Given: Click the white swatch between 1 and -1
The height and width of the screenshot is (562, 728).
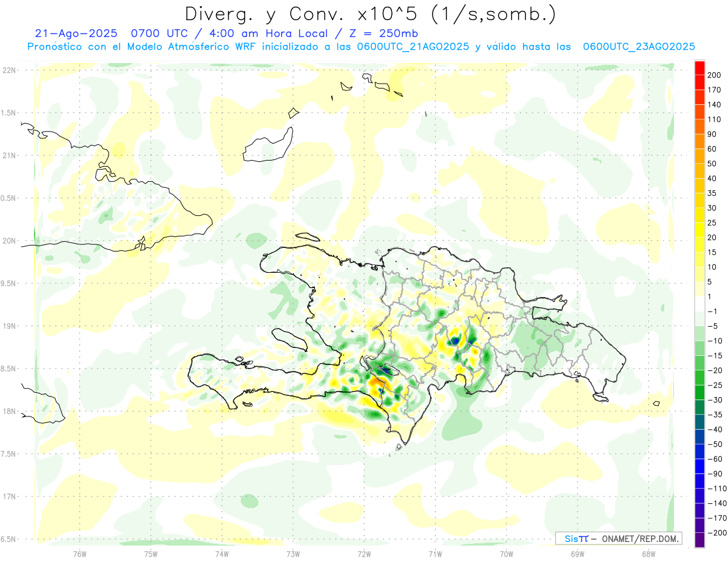Looking at the screenshot, I should pyautogui.click(x=699, y=304).
